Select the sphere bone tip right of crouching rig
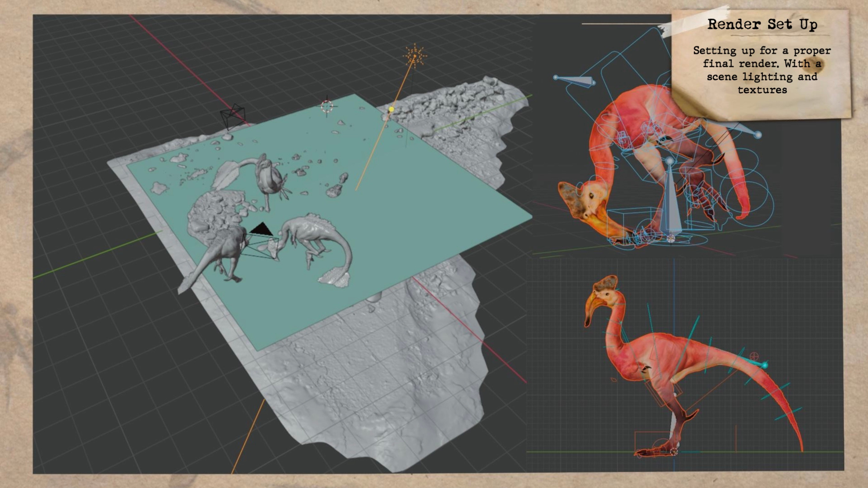868x488 pixels. [x=758, y=135]
